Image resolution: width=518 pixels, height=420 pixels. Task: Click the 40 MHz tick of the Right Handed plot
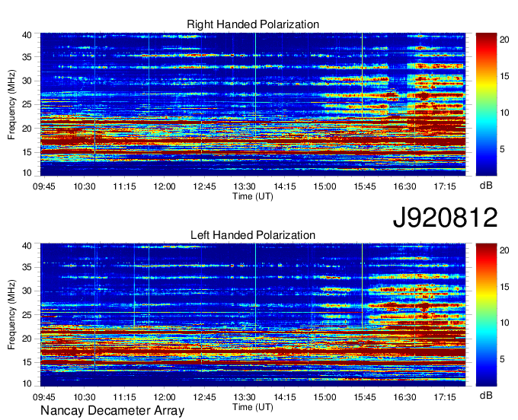click(x=27, y=35)
